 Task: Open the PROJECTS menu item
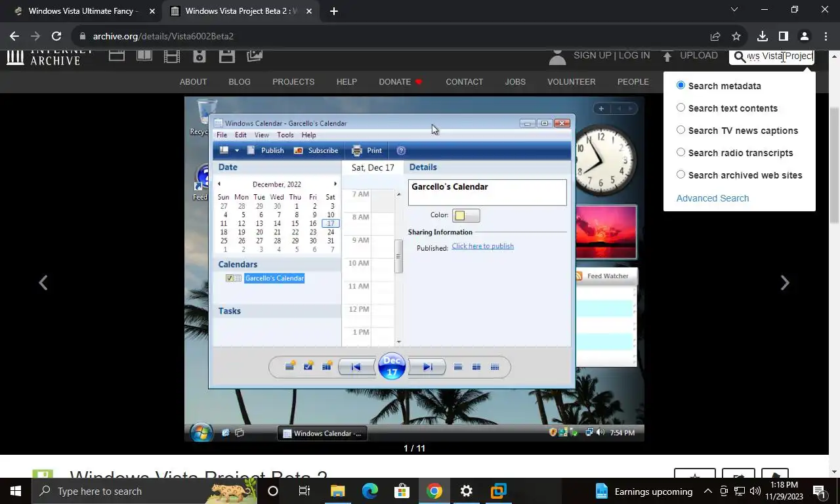pos(293,81)
